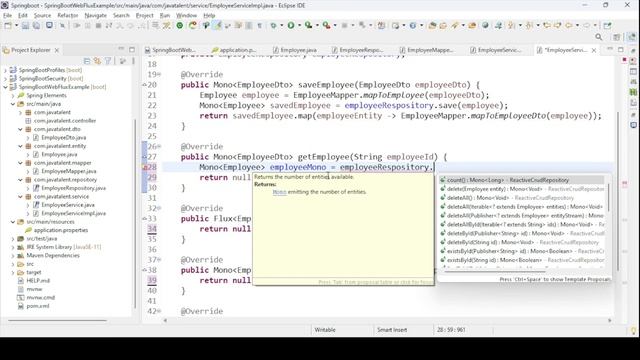
Task: Click the green Debug bug icon
Action: (x=273, y=25)
